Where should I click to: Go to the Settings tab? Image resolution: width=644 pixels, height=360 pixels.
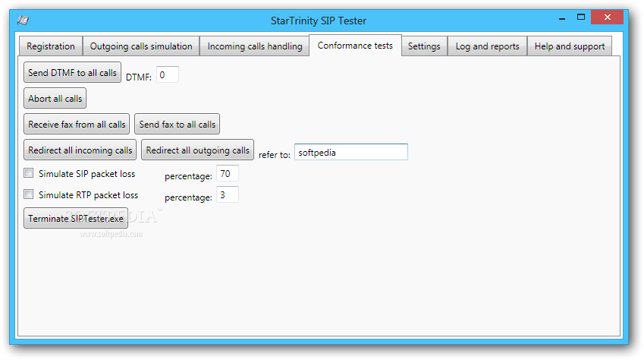424,46
